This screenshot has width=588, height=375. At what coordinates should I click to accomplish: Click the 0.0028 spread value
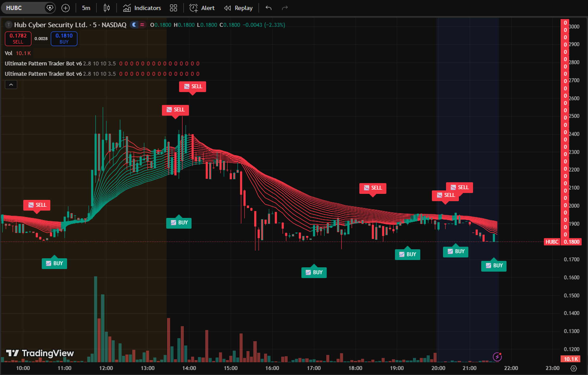pos(41,39)
